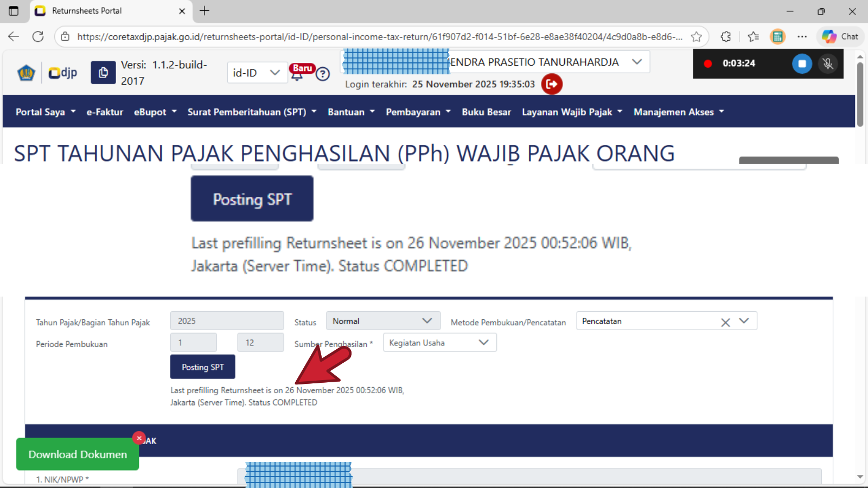The width and height of the screenshot is (868, 488).
Task: Open Copilot Chat in browser
Action: point(840,37)
